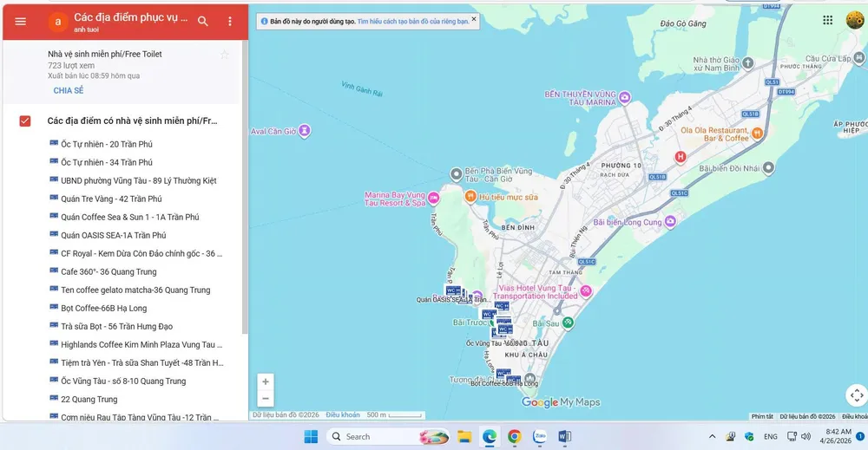Open the link about creating your own map
The height and width of the screenshot is (450, 868).
[412, 20]
